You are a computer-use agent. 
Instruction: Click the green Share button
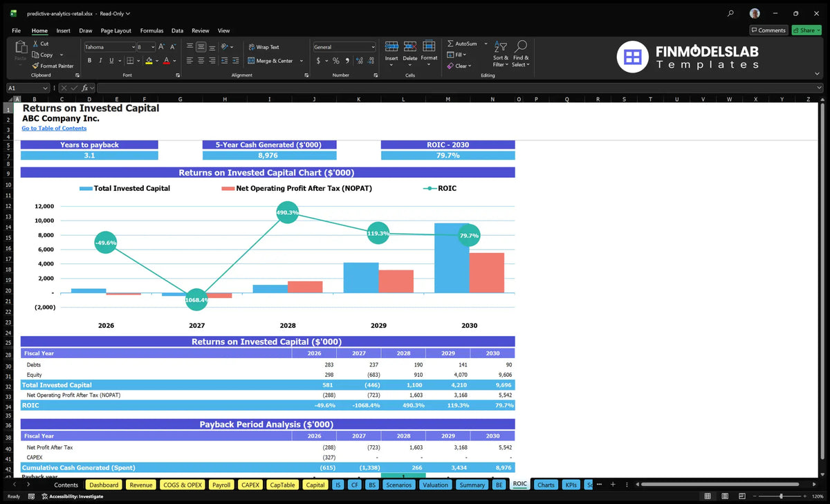coord(805,30)
